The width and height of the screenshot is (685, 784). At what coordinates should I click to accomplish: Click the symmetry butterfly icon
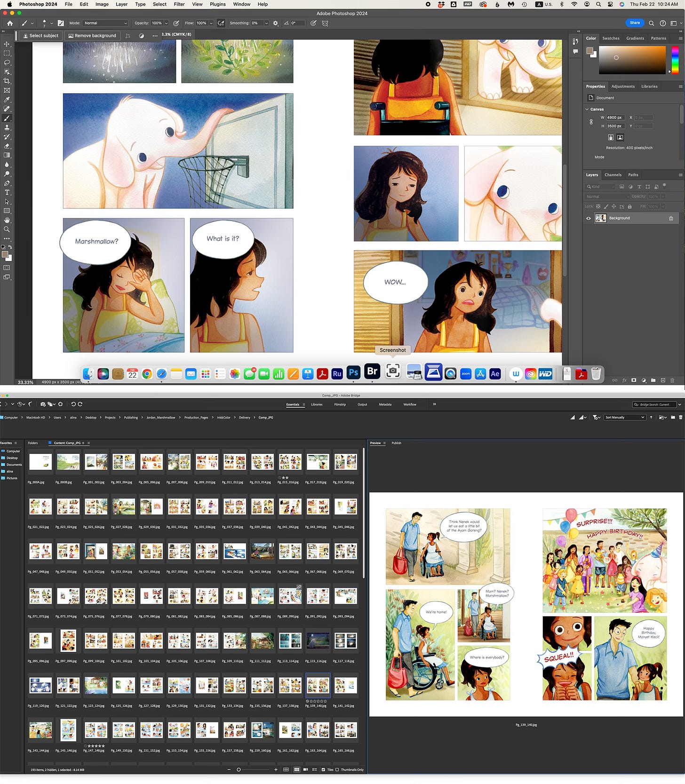(325, 23)
